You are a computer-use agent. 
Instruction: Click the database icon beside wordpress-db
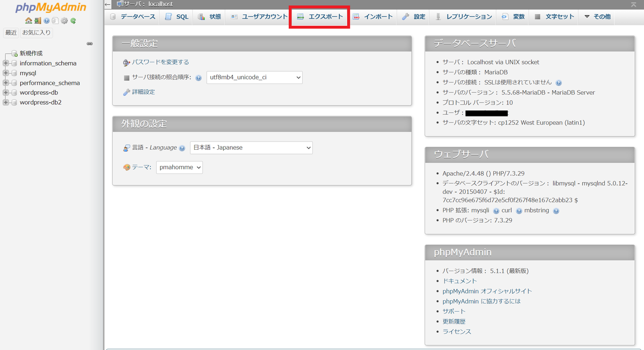point(14,93)
